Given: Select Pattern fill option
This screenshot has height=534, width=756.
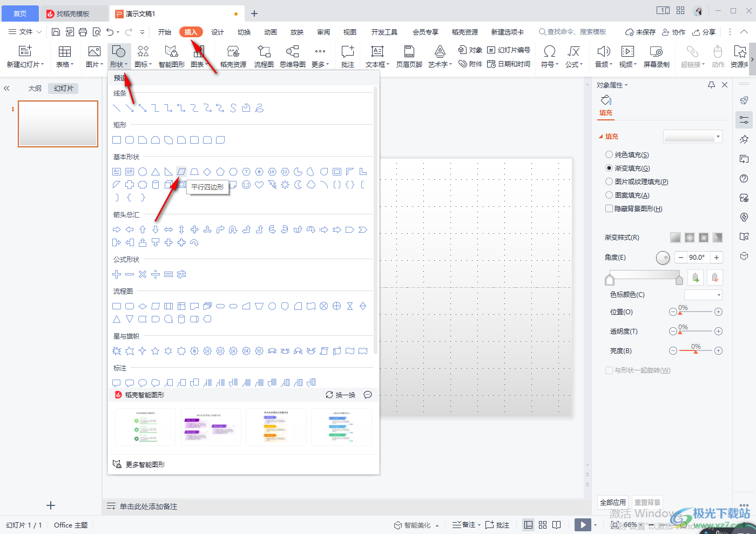Looking at the screenshot, I should click(627, 195).
